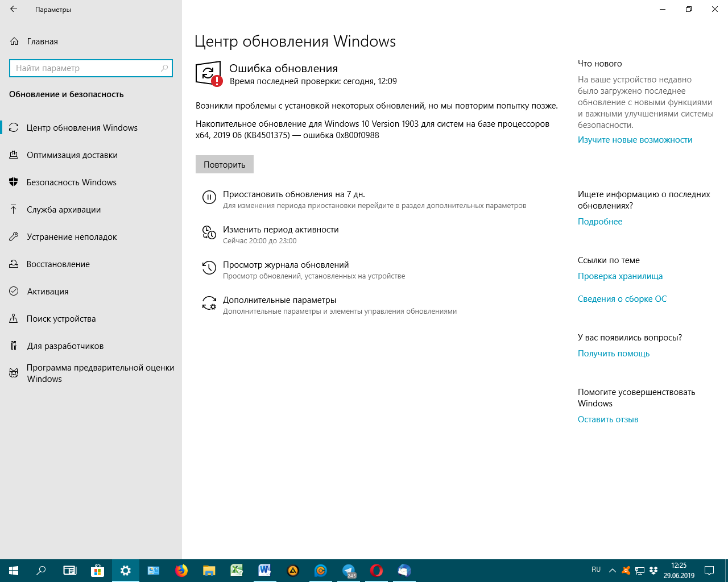The width and height of the screenshot is (728, 582).
Task: Click the wrench icon for Устранение неполадок
Action: [14, 237]
